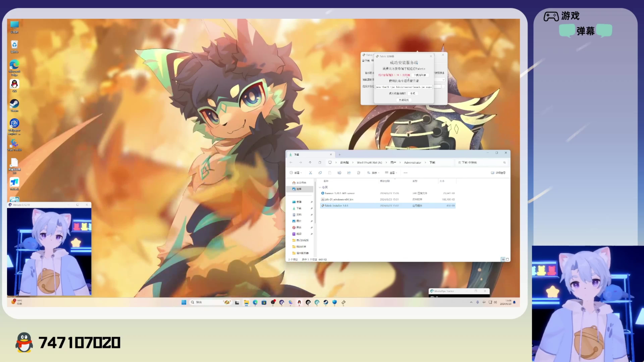
Task: Open Videos (视频) in the Explorer sidebar
Action: point(299,234)
